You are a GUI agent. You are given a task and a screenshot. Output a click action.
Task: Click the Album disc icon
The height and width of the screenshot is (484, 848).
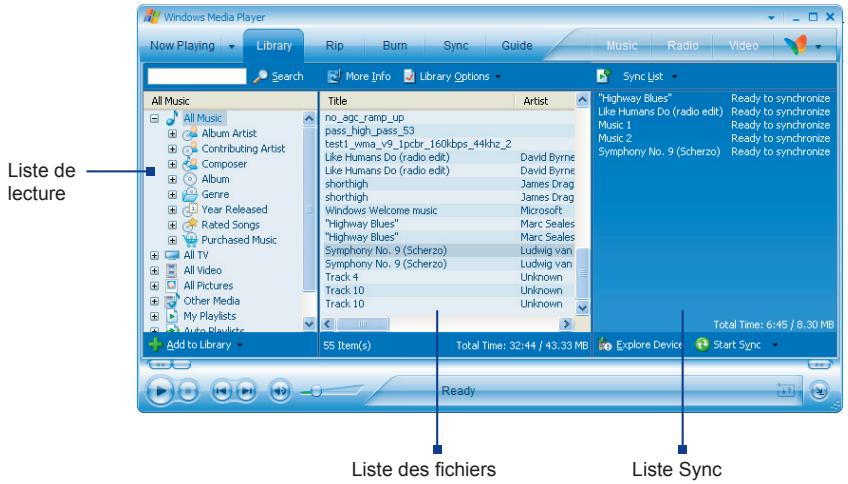tap(190, 179)
